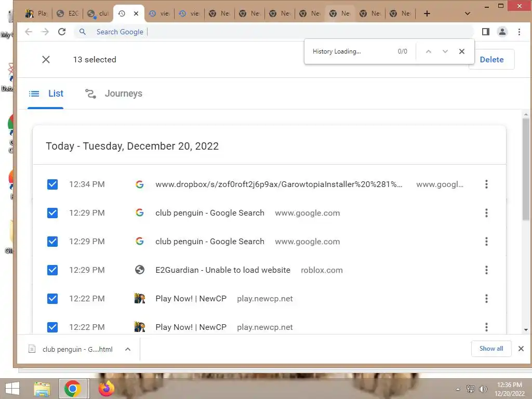Open Chrome's three-dot menu

[x=519, y=32]
